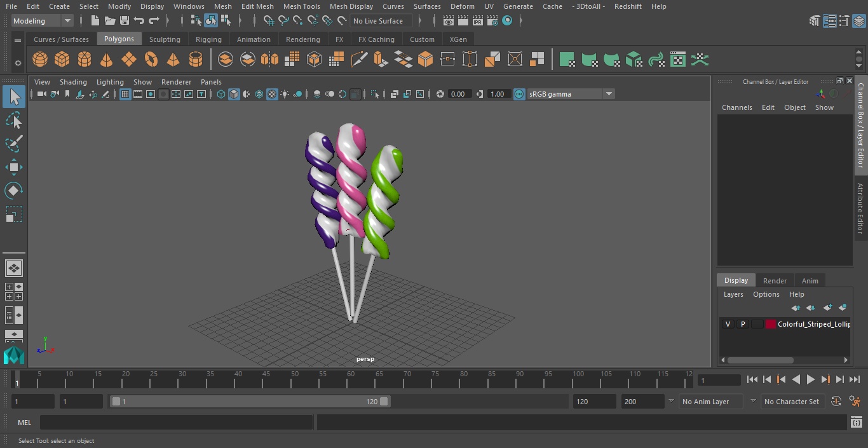Select the Lasso Select tool

[x=14, y=120]
